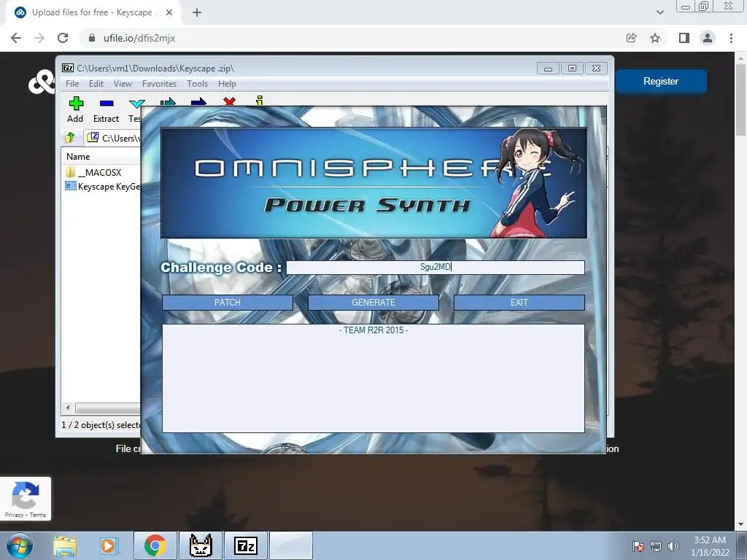The width and height of the screenshot is (747, 560).
Task: Click the page scrollbar down arrow
Action: click(x=741, y=524)
